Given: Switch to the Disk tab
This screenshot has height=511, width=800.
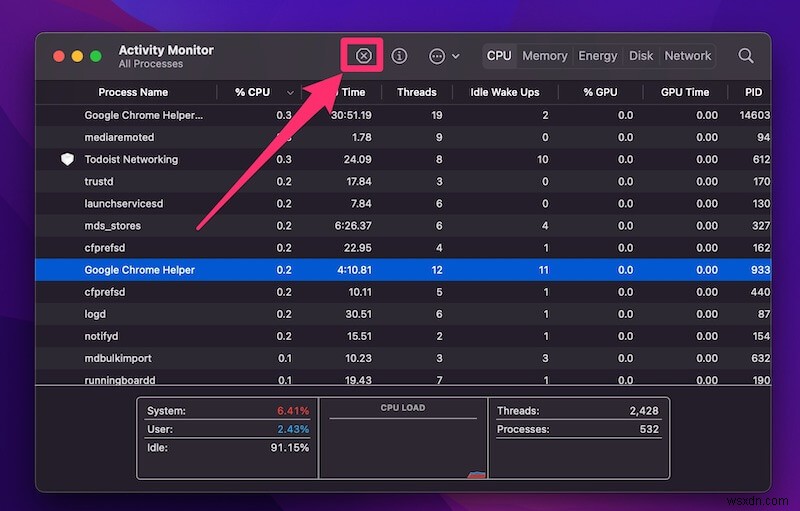Looking at the screenshot, I should point(640,56).
